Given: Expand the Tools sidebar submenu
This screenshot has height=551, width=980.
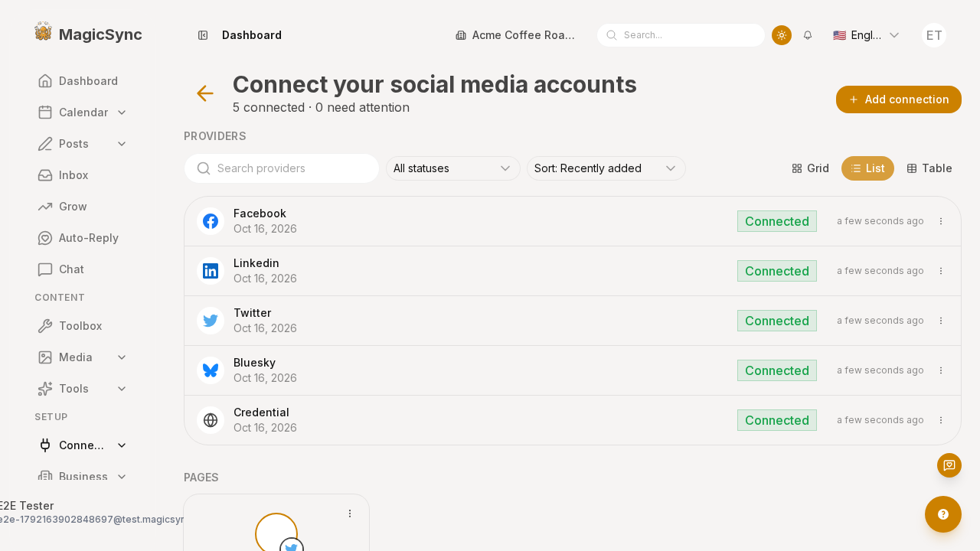Looking at the screenshot, I should tap(122, 389).
